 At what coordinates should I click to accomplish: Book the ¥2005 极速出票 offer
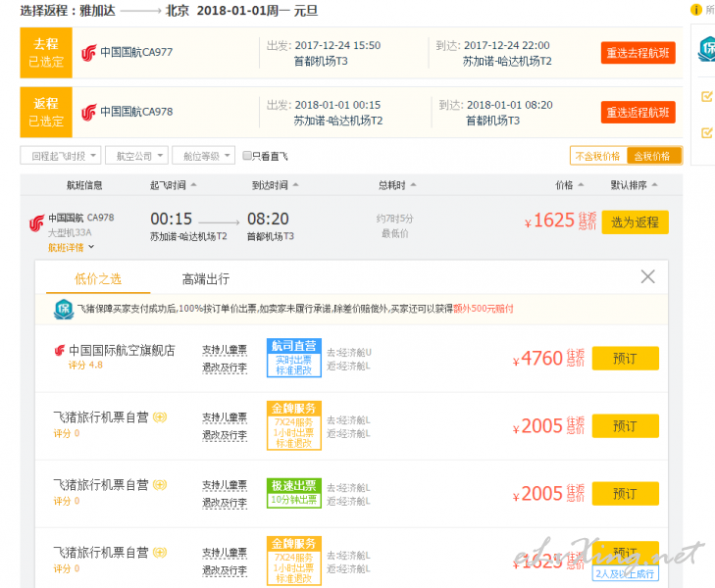(625, 494)
